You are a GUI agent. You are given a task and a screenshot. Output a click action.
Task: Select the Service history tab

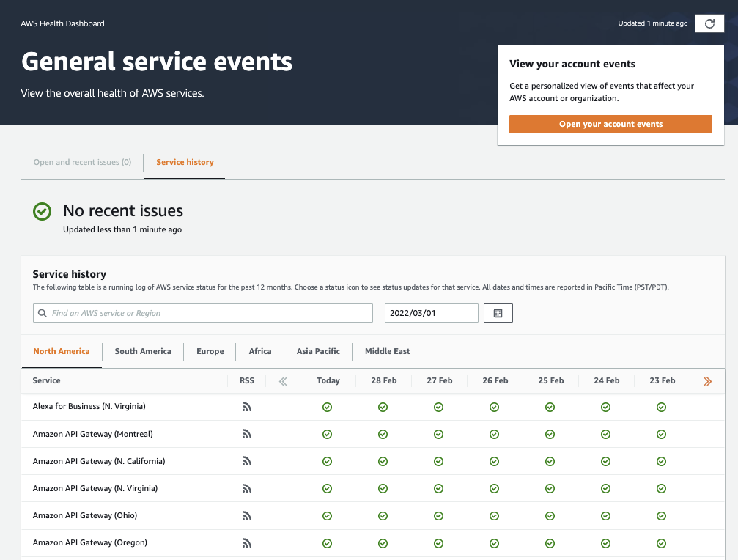pos(185,162)
